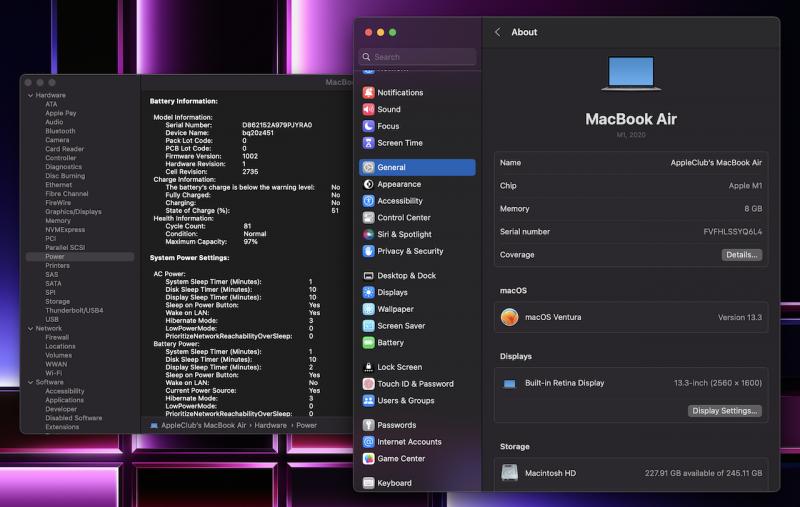Open Focus moon icon
800x507 pixels.
[x=368, y=126]
